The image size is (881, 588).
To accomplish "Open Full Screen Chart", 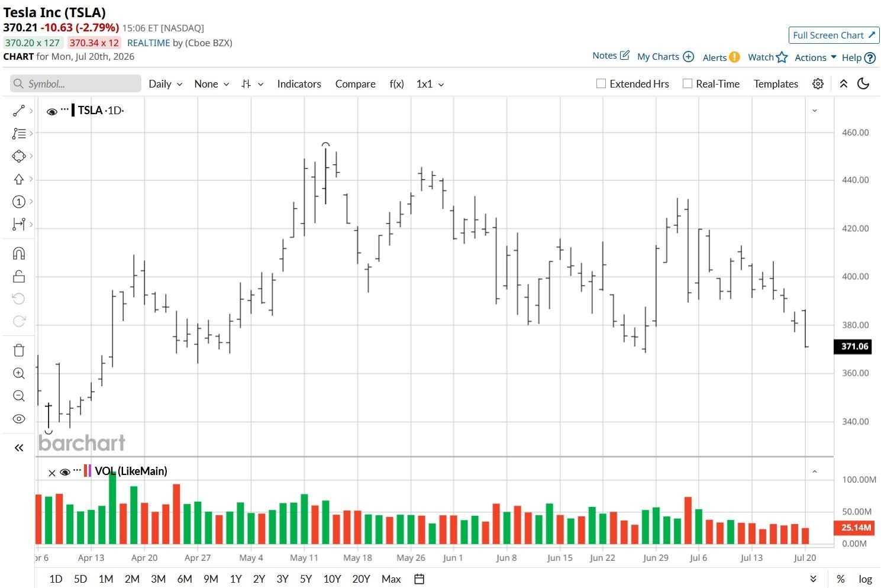I will click(x=834, y=35).
